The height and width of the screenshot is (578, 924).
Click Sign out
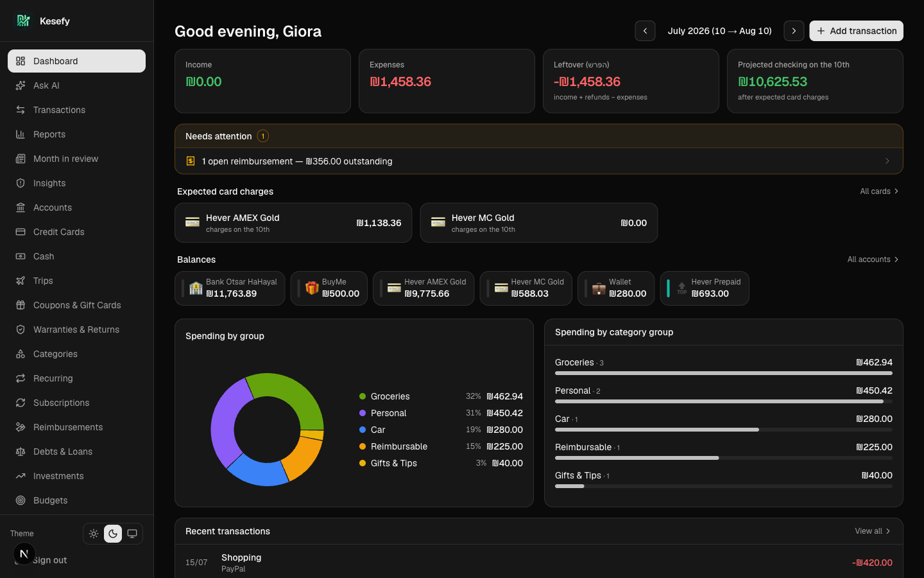coord(50,560)
